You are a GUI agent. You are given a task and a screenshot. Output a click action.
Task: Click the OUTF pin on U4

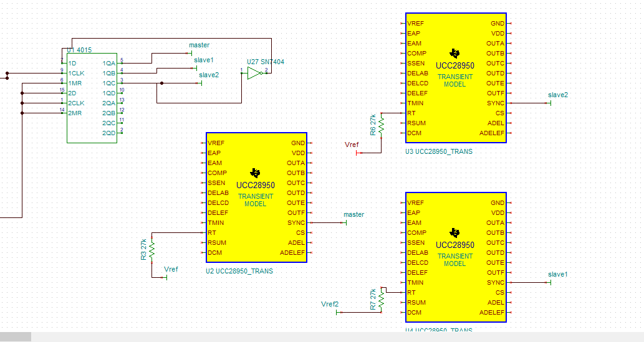point(496,273)
